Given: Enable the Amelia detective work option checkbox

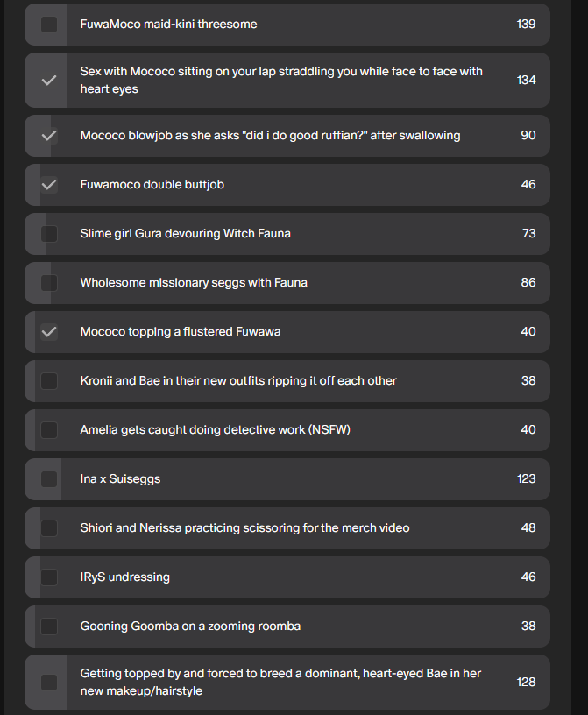Looking at the screenshot, I should pyautogui.click(x=49, y=430).
